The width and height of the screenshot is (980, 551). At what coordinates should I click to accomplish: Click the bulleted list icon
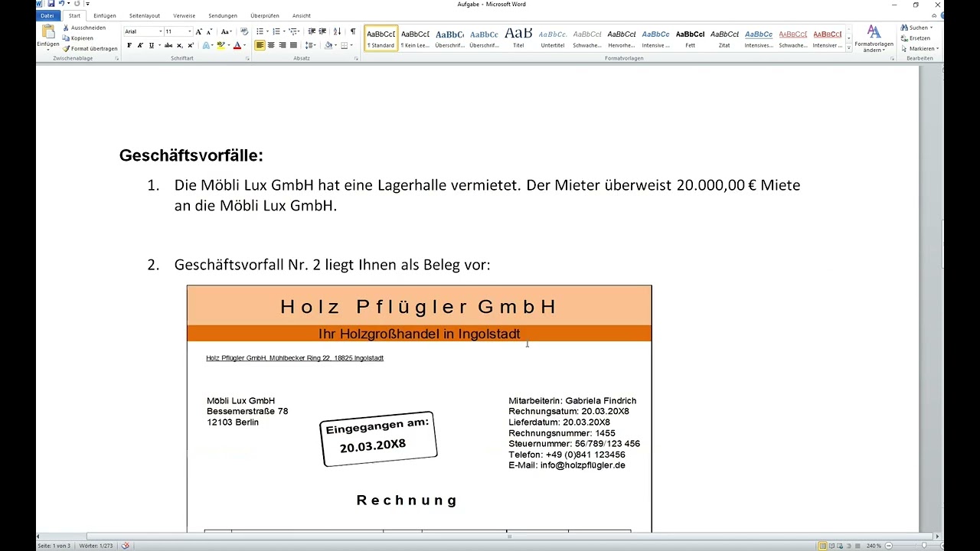point(260,31)
